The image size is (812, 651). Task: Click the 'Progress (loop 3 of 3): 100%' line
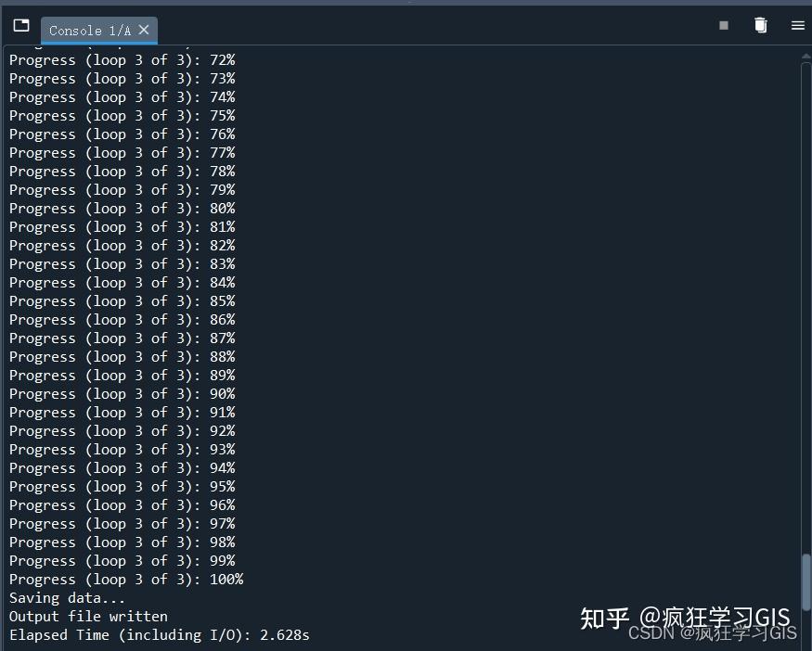point(126,579)
